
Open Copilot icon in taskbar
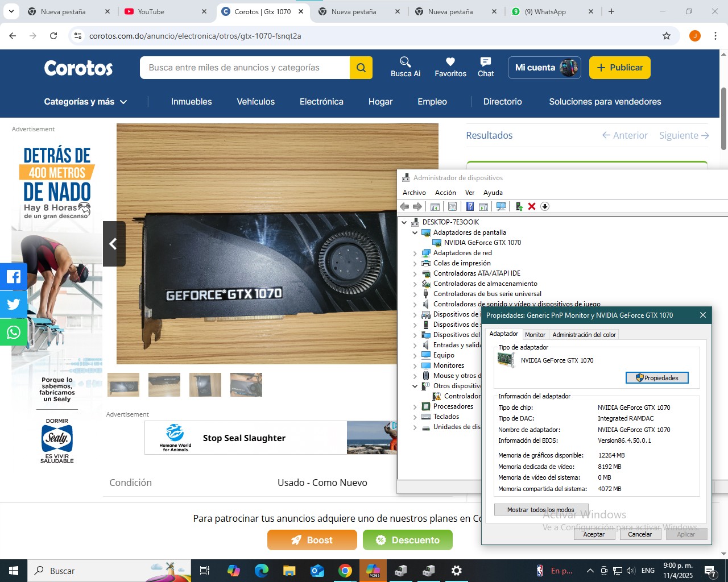(234, 571)
